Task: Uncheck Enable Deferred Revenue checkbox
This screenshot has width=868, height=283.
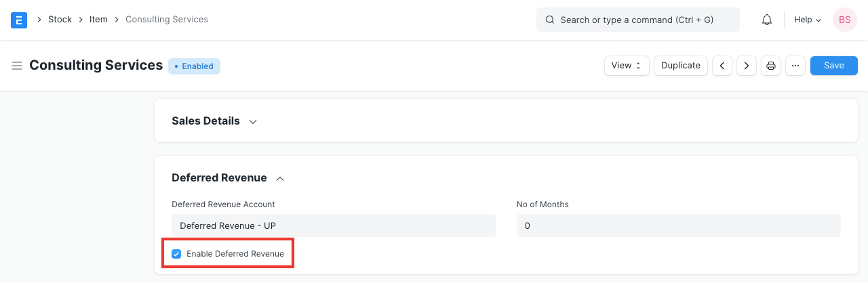Action: (x=176, y=254)
